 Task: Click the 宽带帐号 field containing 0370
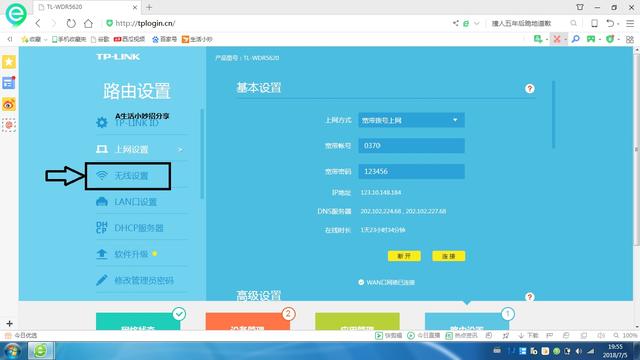tap(411, 146)
